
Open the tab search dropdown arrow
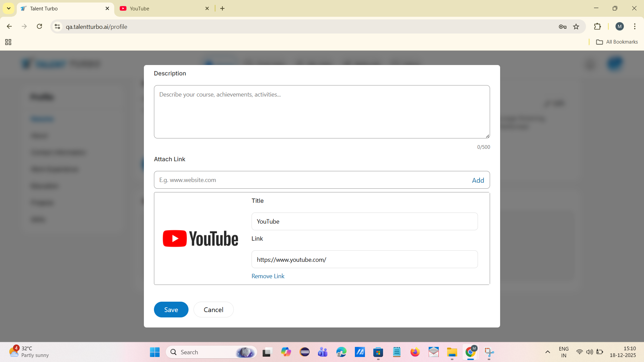pos(9,8)
